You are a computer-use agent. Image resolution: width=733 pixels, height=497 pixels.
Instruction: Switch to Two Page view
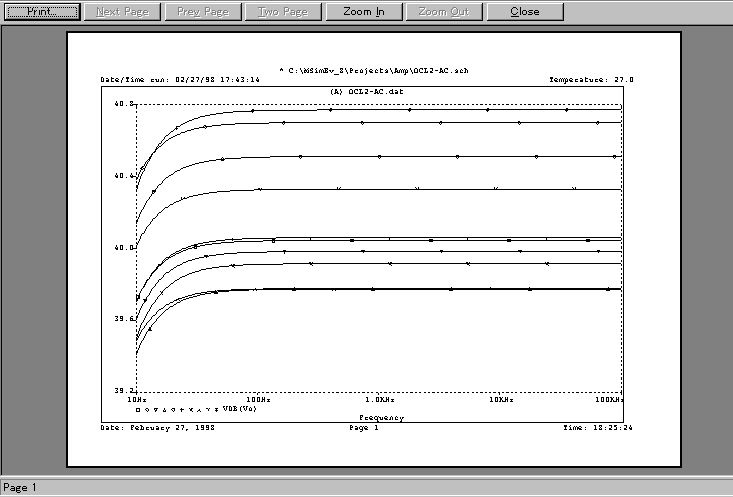[283, 12]
